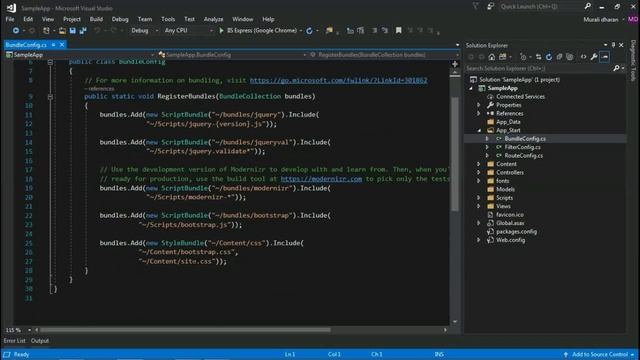
Task: Click Add to Source Control in the status bar
Action: (600, 354)
